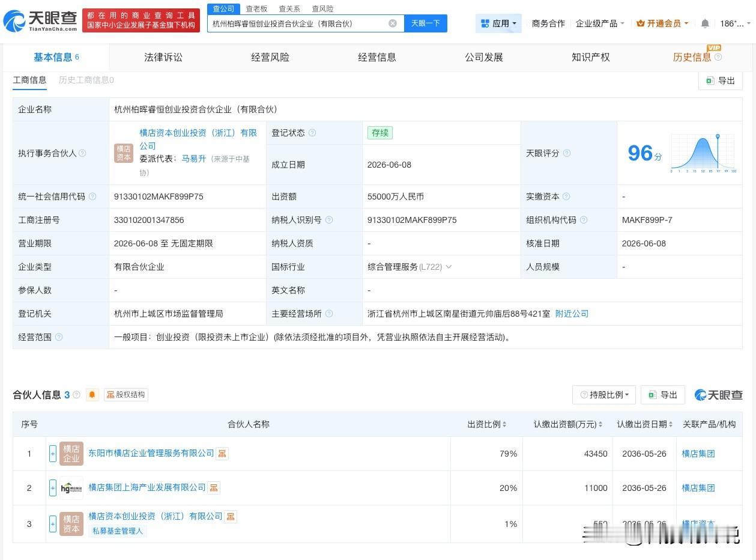
Task: Open the 经营风险 tab
Action: [x=270, y=57]
